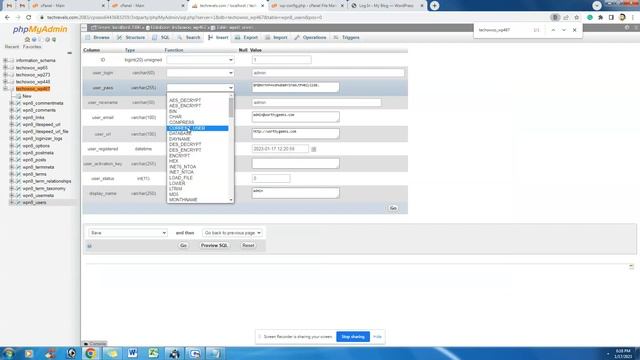Open Windows Start menu
Image resolution: width=640 pixels, height=360 pixels.
click(9, 353)
